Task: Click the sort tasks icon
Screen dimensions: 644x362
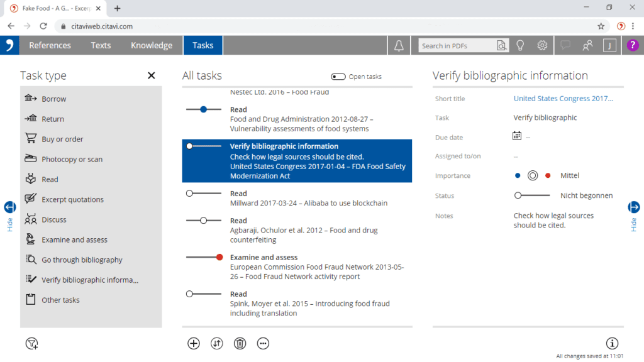Action: tap(217, 343)
